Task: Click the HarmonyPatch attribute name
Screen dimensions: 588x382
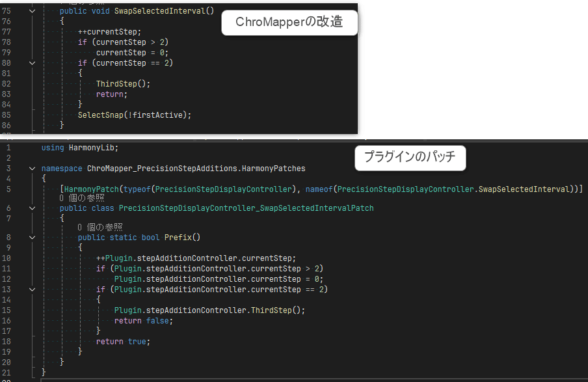Action: 92,189
